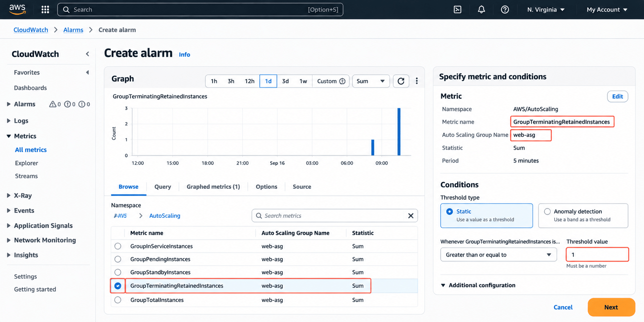Screen dimensions: 644x322
Task: Set graph range to 1h
Action: click(x=214, y=81)
